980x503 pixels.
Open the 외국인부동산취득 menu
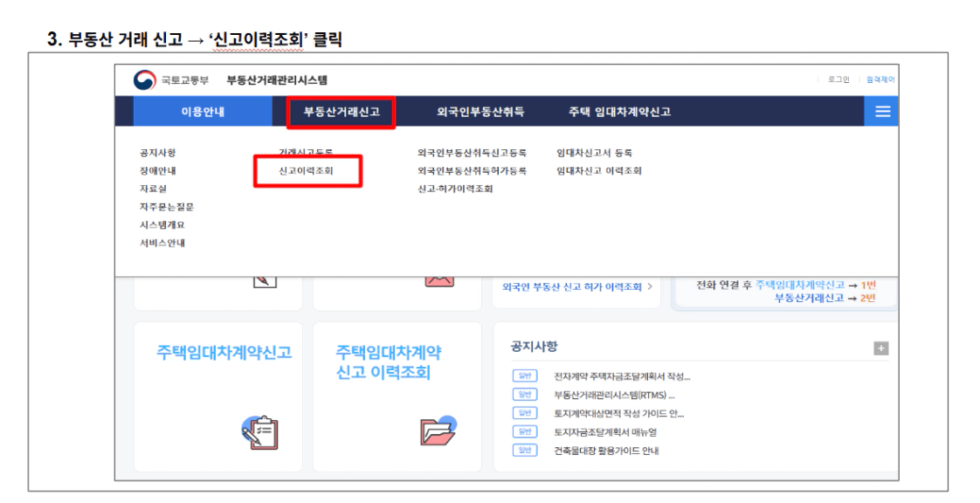[480, 112]
